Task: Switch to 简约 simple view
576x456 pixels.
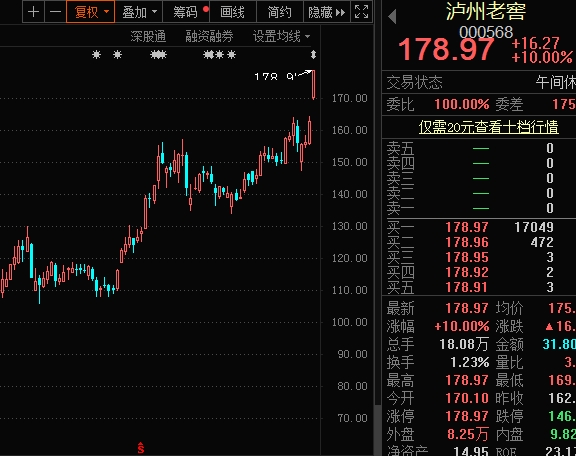Action: (x=280, y=12)
